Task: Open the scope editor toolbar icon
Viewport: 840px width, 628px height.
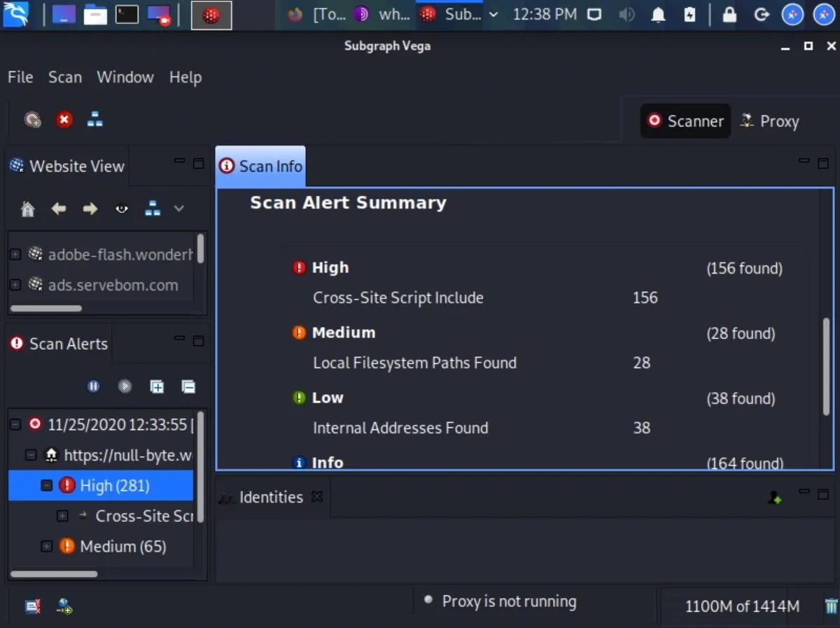Action: point(95,120)
